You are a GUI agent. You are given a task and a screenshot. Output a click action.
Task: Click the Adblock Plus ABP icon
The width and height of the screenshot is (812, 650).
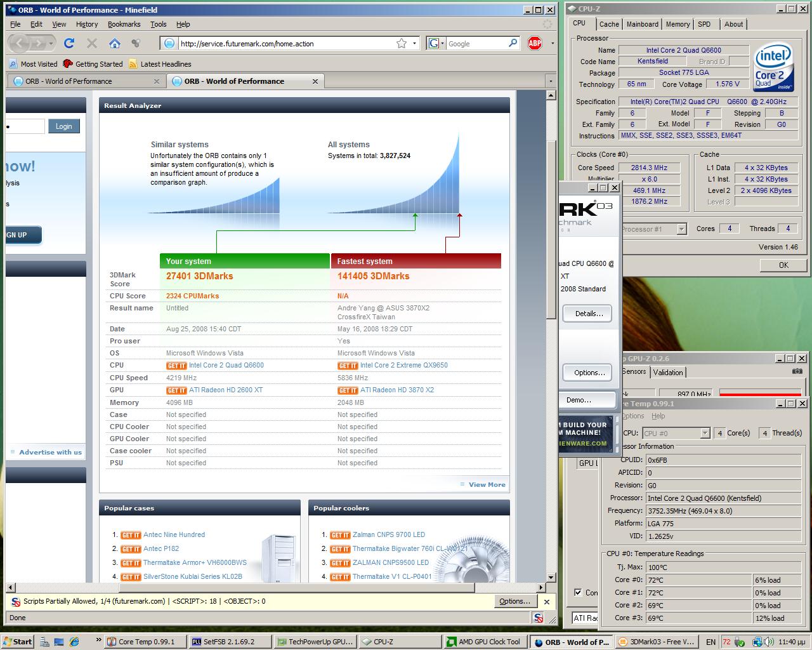point(535,43)
